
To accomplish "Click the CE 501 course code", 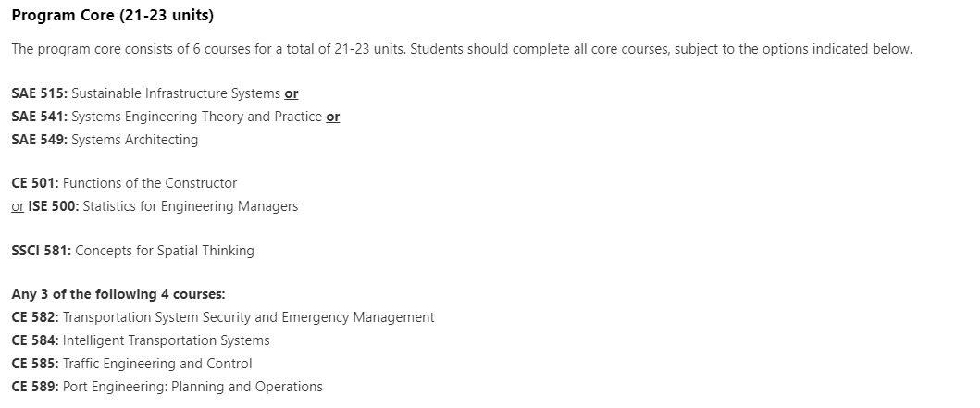I will 35,184.
